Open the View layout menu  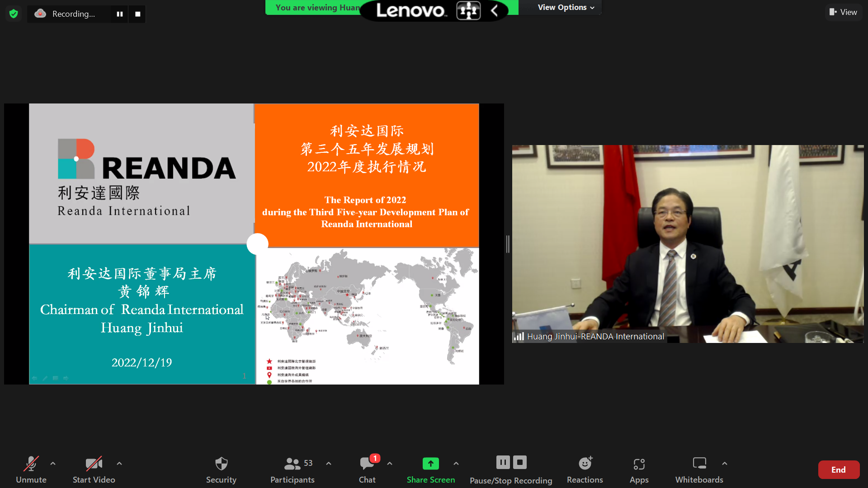(x=843, y=12)
